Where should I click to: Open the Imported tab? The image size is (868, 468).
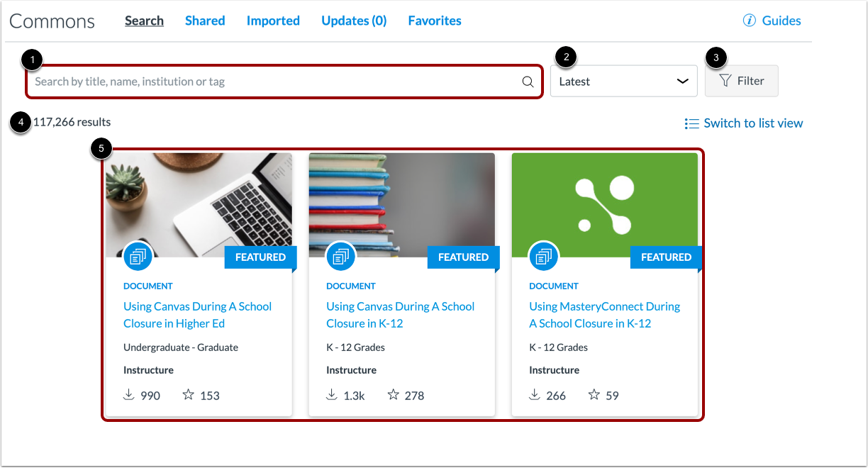point(273,20)
